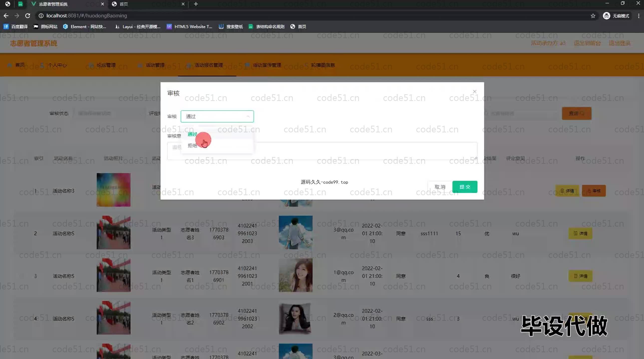Screen dimensions: 644x359
Task: Click 退出登录 link
Action: pos(620,43)
